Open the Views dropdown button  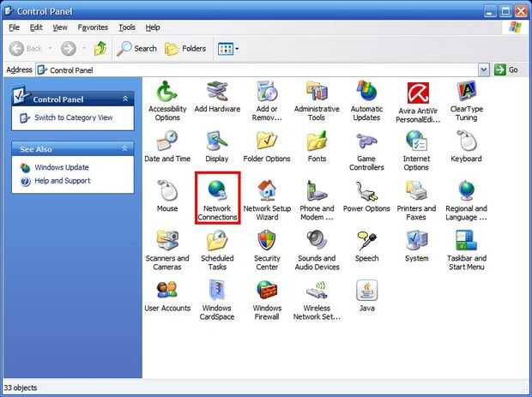228,49
